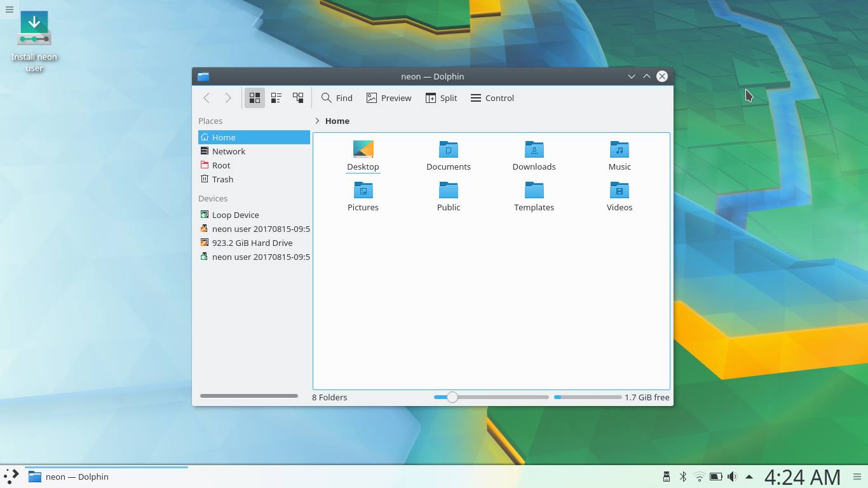Viewport: 868px width, 488px height.
Task: Switch to Icons view mode
Action: 255,98
